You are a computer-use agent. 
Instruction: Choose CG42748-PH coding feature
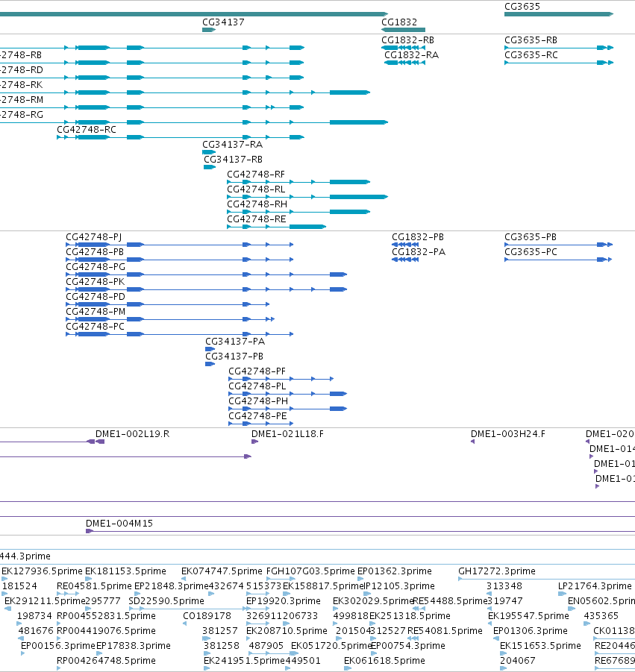point(258,401)
